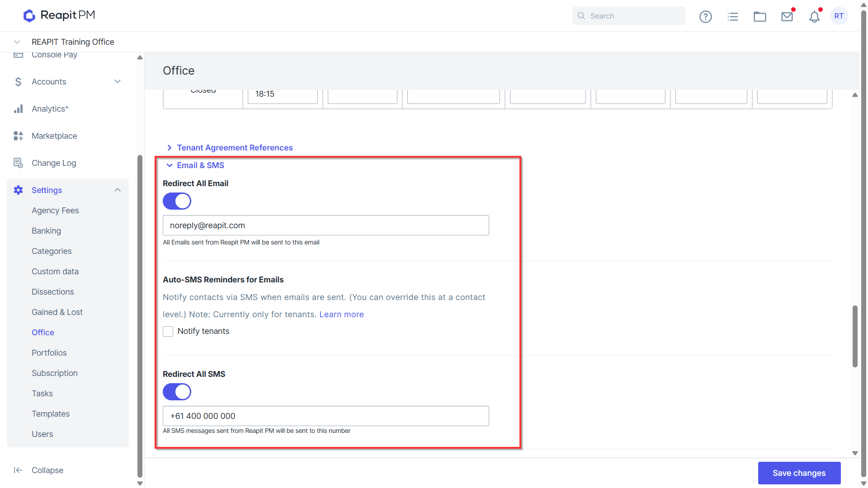The width and height of the screenshot is (868, 488).
Task: Open the documents folder icon
Action: coord(759,17)
